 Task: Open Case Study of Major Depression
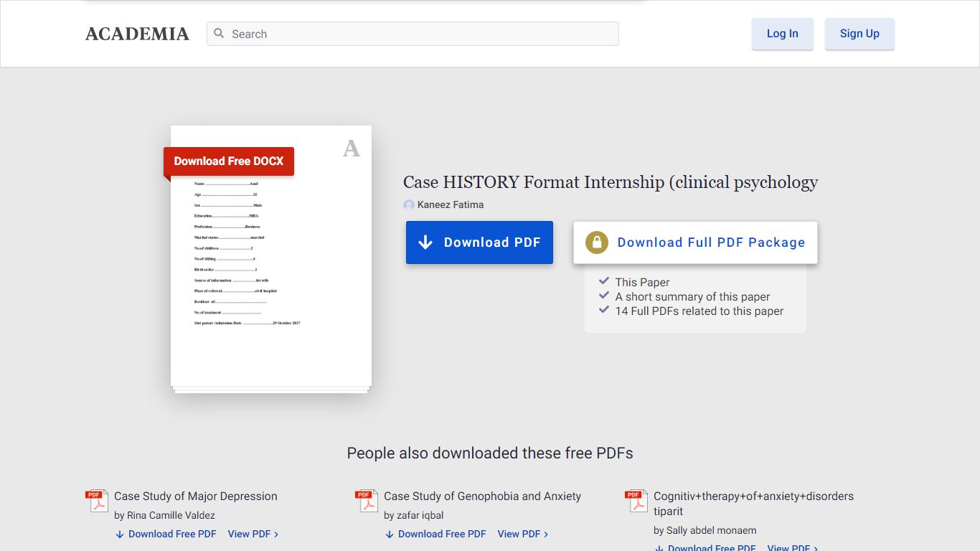196,496
